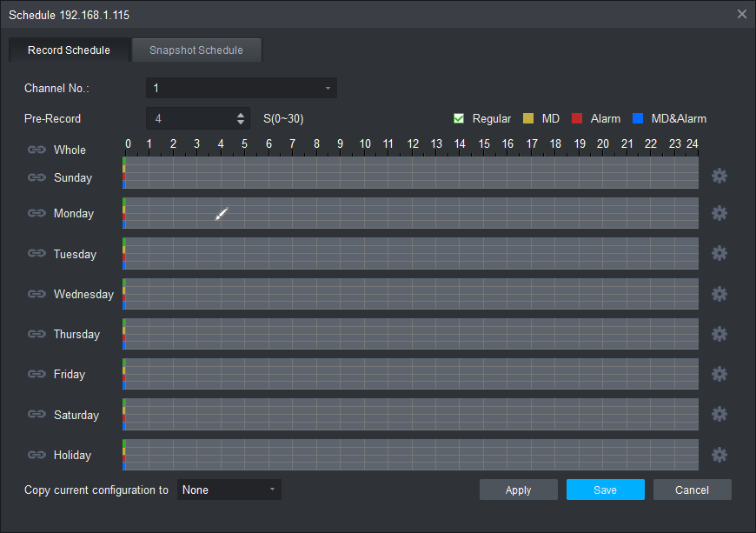The image size is (756, 533).
Task: Toggle the Saturday link chain icon
Action: 36,415
